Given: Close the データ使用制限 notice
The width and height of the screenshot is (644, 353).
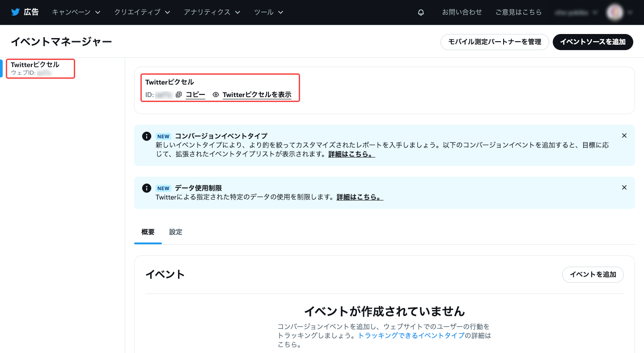Looking at the screenshot, I should point(624,187).
